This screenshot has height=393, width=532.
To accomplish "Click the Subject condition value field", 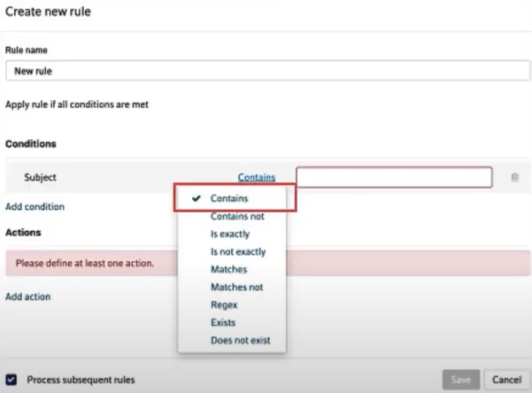I will click(x=394, y=177).
